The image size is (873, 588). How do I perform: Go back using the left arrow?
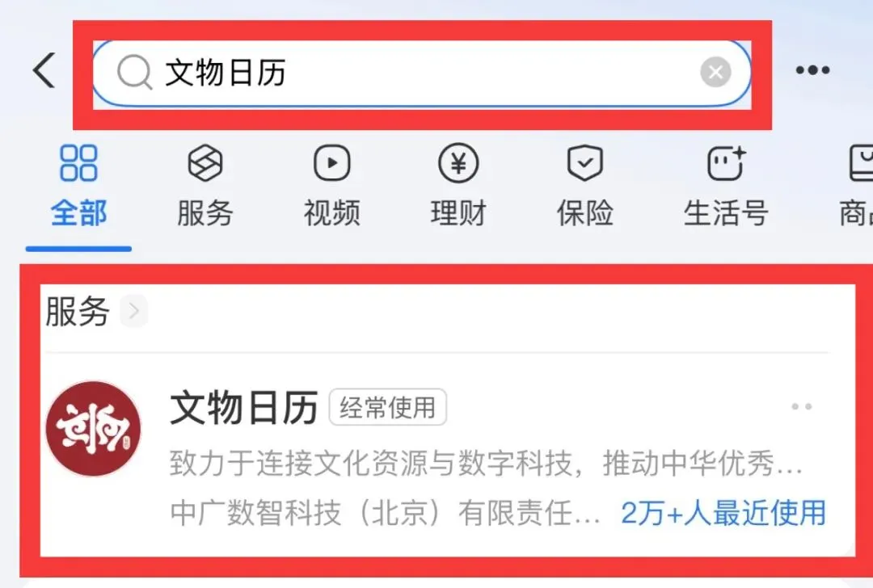(x=44, y=70)
